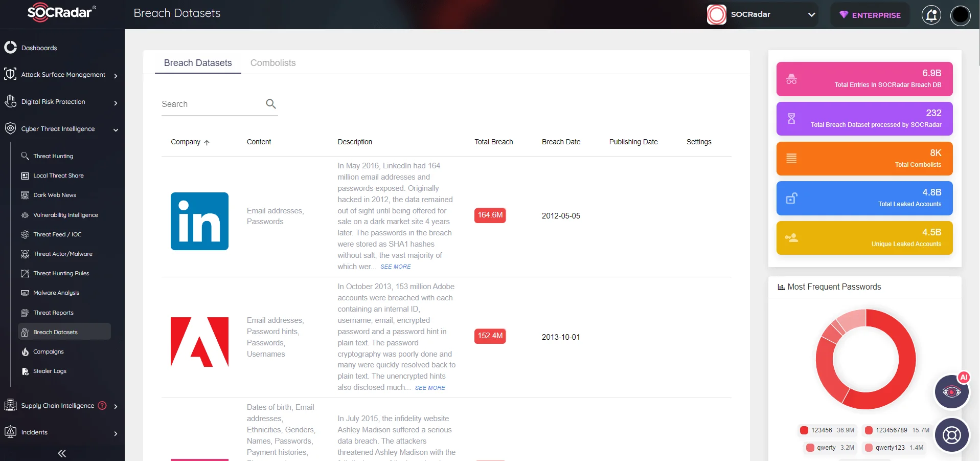Expand Digital Risk Protection menu
The width and height of the screenshot is (980, 461).
(x=116, y=103)
